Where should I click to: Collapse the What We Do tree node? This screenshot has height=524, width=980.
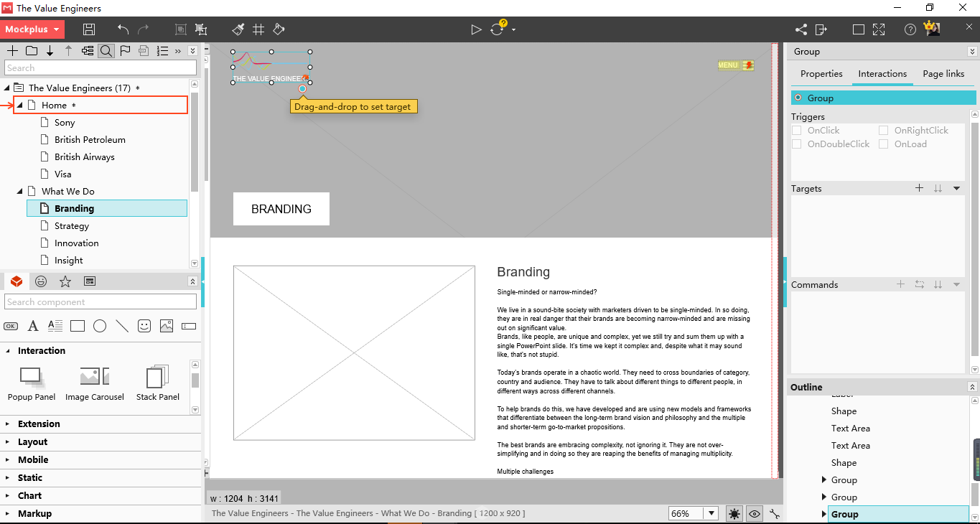click(19, 192)
